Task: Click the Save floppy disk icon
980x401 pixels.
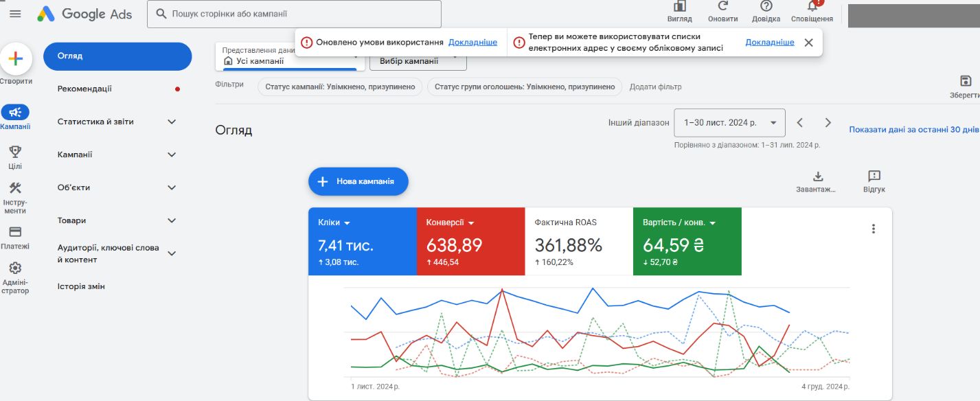Action: [966, 81]
